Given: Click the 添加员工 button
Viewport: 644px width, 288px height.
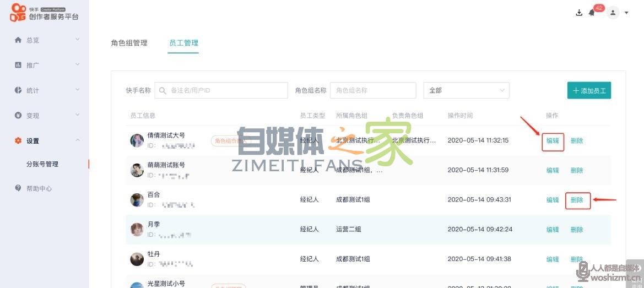Looking at the screenshot, I should 589,90.
